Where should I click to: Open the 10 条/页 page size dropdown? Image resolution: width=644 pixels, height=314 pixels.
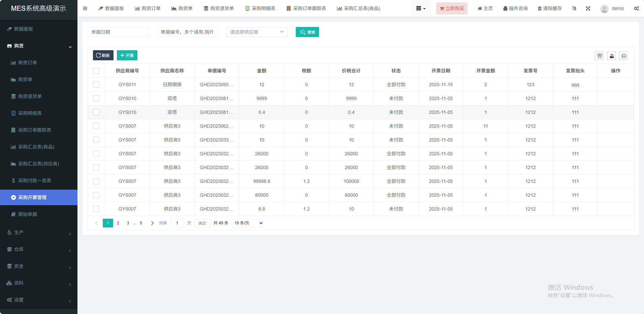point(248,223)
